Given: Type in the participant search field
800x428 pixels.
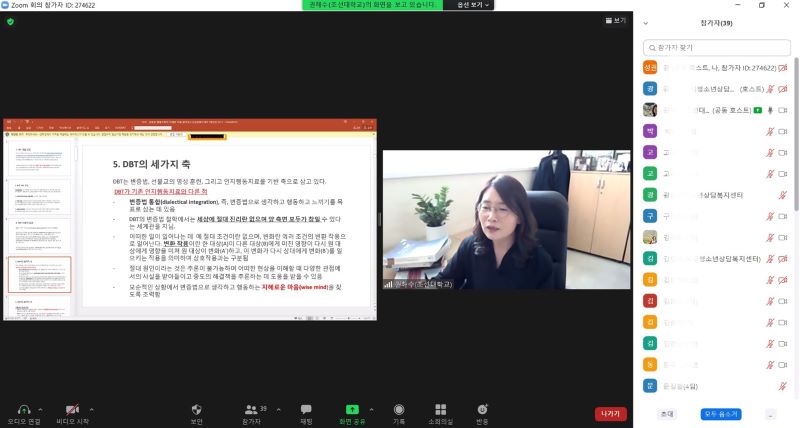Looking at the screenshot, I should tap(715, 47).
